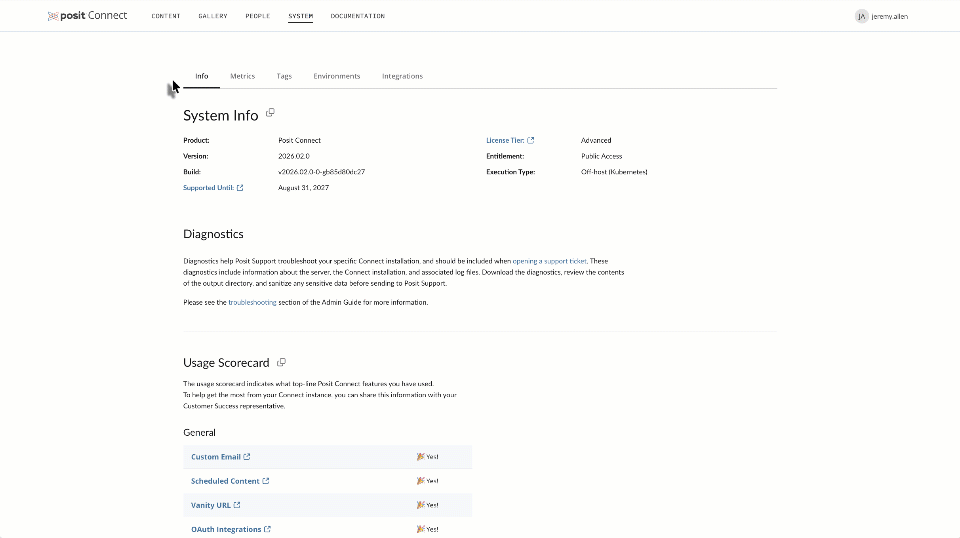960x538 pixels.
Task: Click the Execution Type label
Action: click(x=511, y=172)
